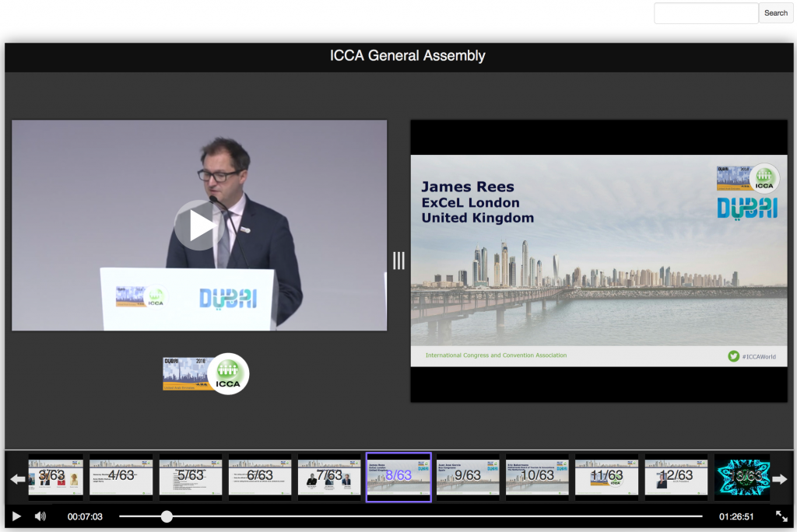
Task: Jump to slide thumbnail 9/63
Action: pos(468,477)
